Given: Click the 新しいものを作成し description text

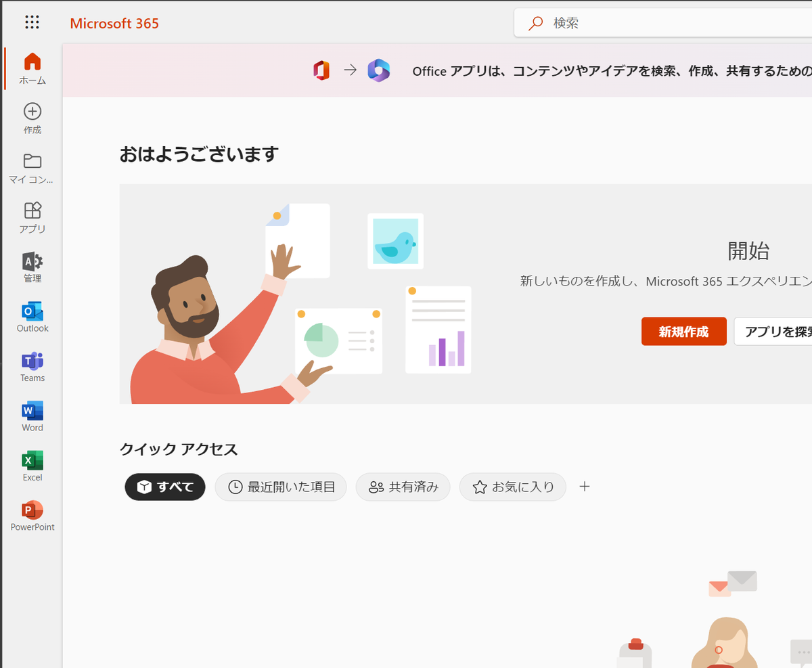Looking at the screenshot, I should point(666,281).
